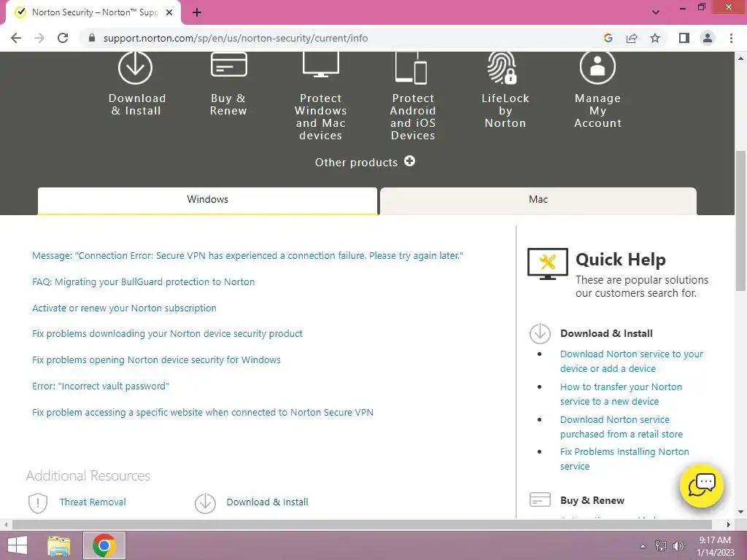
Task: Click Quick Help Download & Install arrow icon
Action: (540, 333)
